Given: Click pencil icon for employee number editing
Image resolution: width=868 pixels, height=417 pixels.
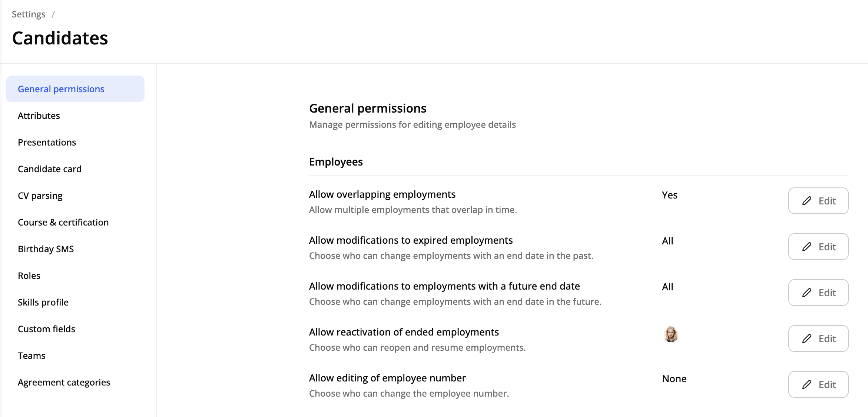Looking at the screenshot, I should [x=807, y=385].
